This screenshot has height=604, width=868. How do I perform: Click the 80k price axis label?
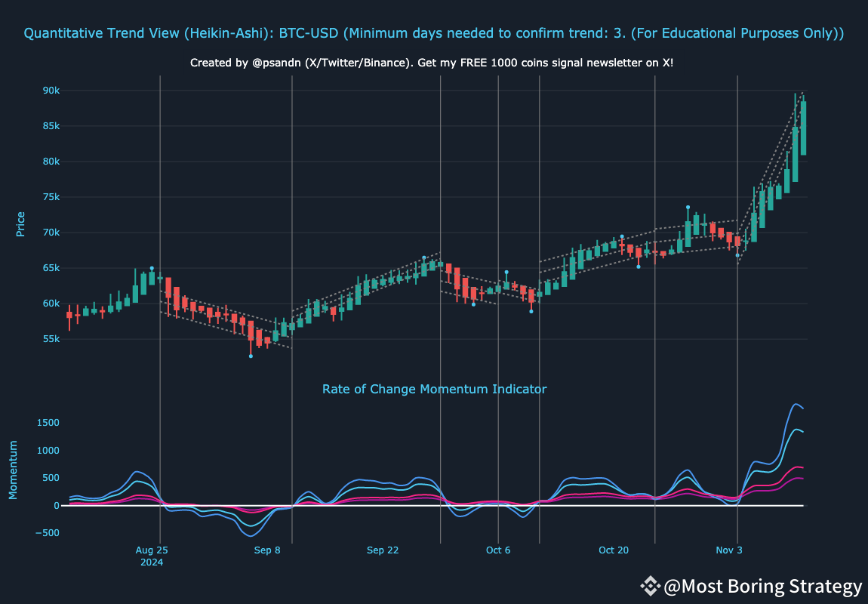point(51,162)
